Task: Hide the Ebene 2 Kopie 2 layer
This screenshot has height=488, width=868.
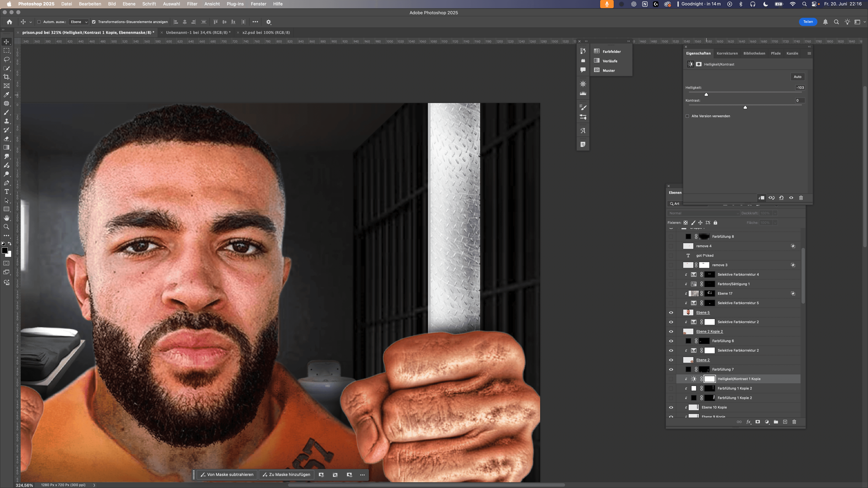Action: coord(671,331)
